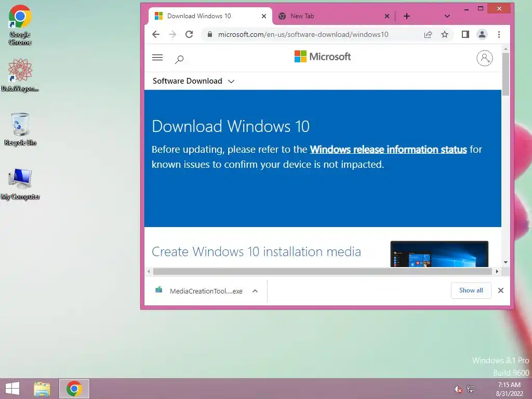Click the Windows 10 laptop image thumbnail
This screenshot has height=399, width=532.
(x=440, y=254)
